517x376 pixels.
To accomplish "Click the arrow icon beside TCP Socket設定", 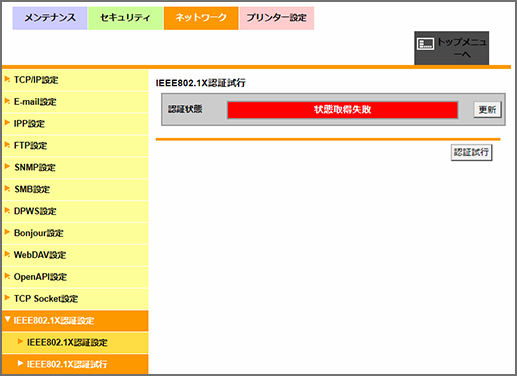I will [x=7, y=297].
